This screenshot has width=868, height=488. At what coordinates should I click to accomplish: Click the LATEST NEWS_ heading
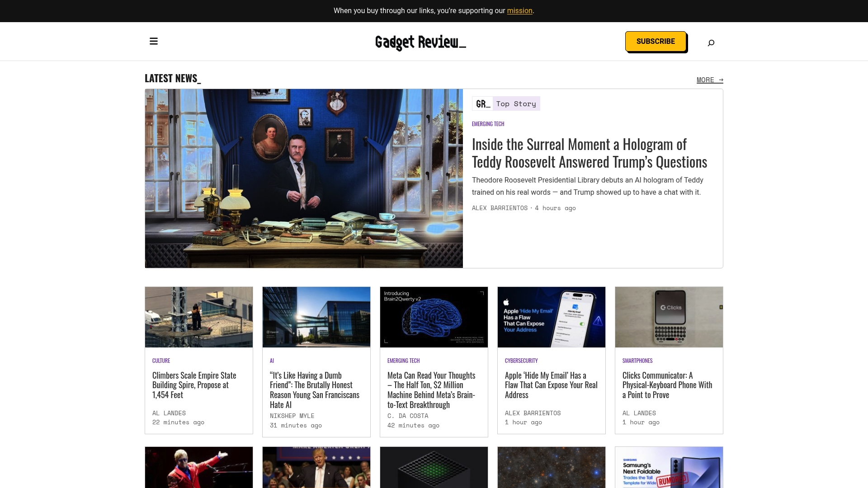tap(173, 78)
